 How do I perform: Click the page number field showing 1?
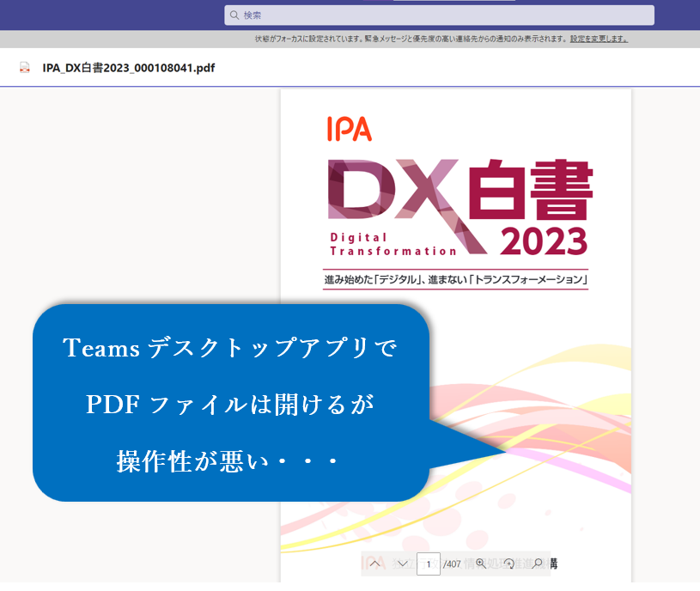[x=428, y=564]
